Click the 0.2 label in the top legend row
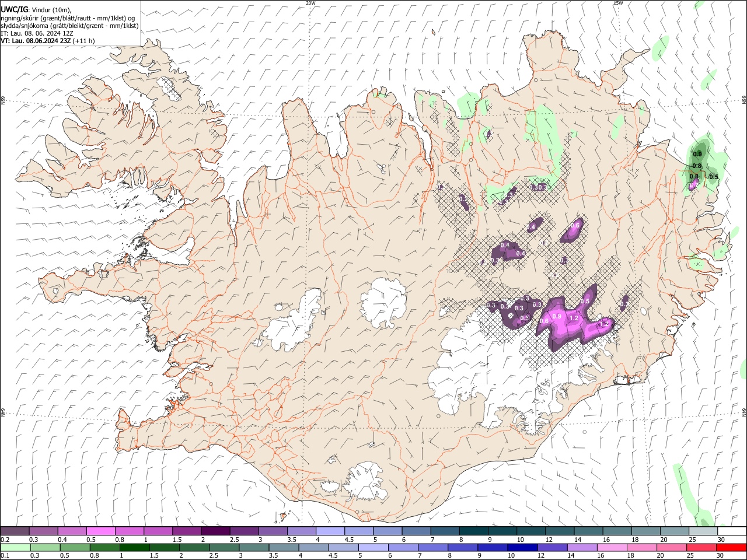Screen dimensions: 747x560 pyautogui.click(x=5, y=540)
